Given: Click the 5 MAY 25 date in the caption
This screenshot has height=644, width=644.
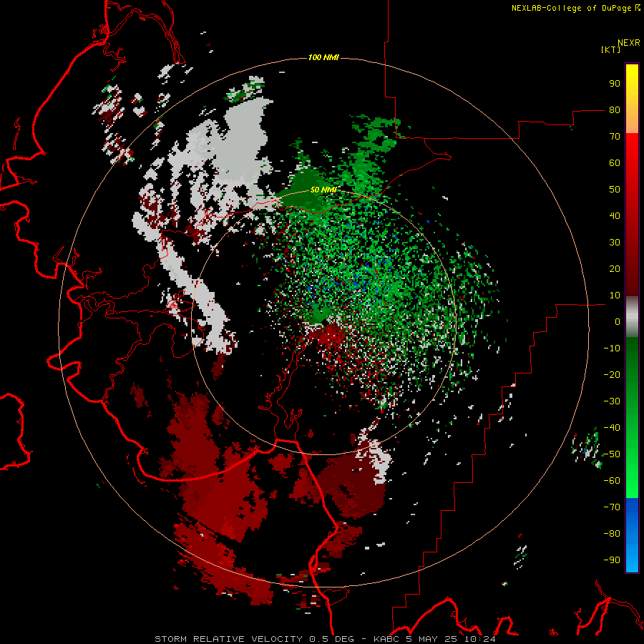Looking at the screenshot, I should 431,639.
